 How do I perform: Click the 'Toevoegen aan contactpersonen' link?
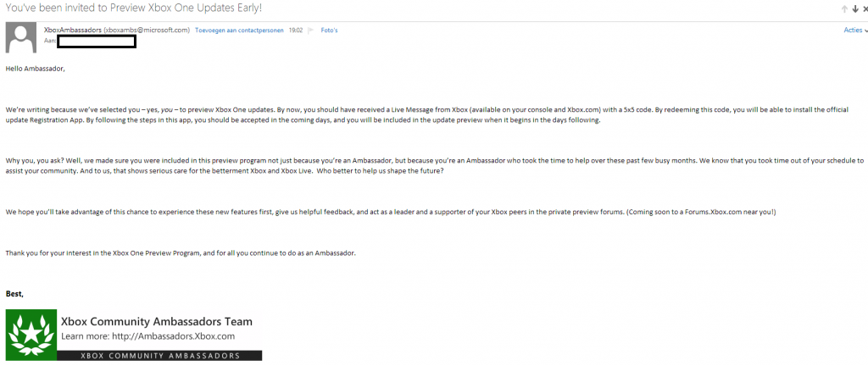pyautogui.click(x=240, y=30)
